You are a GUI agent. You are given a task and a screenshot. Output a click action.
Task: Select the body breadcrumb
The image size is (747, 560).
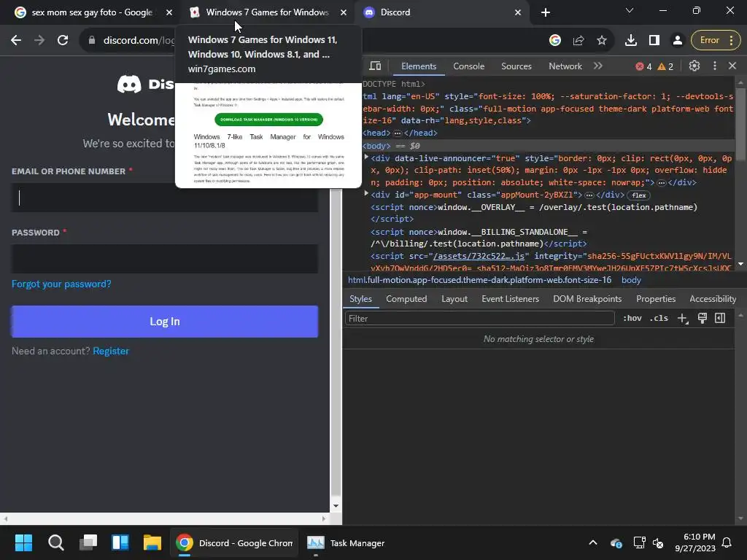(631, 280)
